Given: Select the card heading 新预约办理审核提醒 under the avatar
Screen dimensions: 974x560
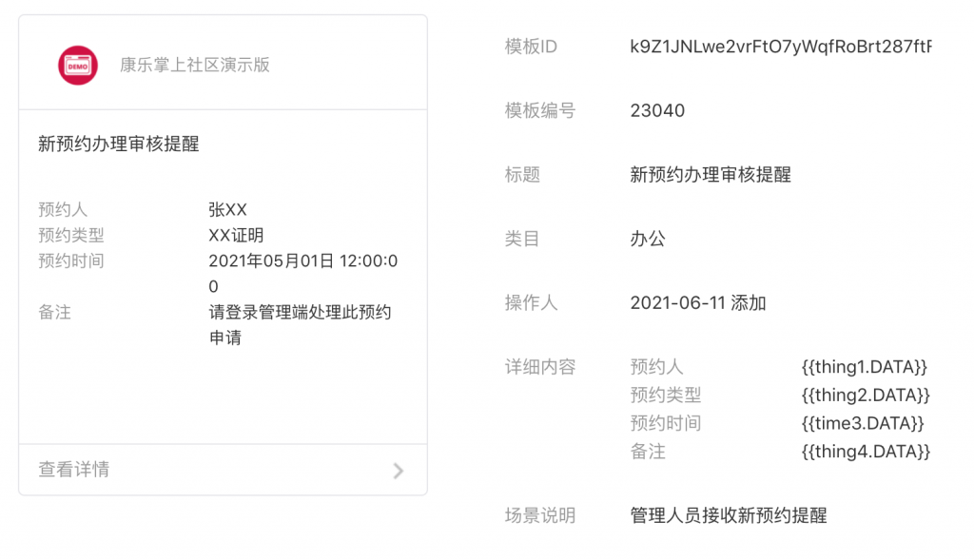Looking at the screenshot, I should pyautogui.click(x=119, y=145).
